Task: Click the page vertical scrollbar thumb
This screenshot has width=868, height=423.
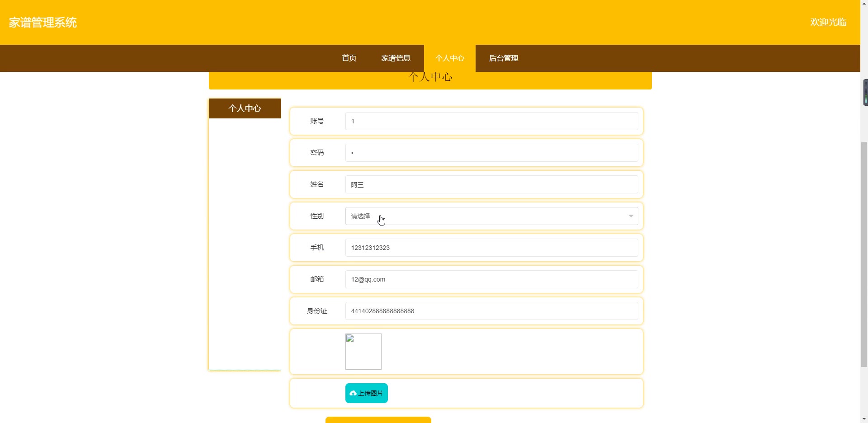Action: (x=864, y=254)
